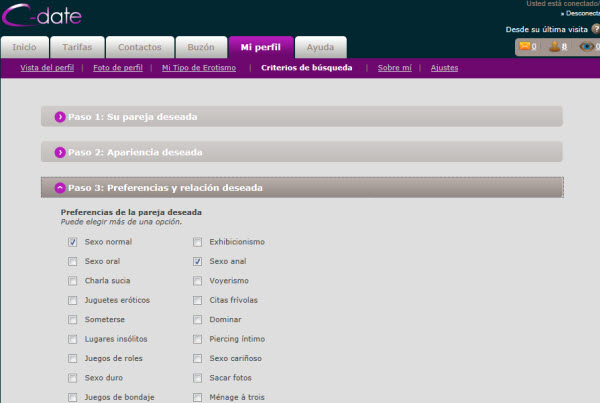Open Ajustes link
The height and width of the screenshot is (403, 600).
pos(444,68)
